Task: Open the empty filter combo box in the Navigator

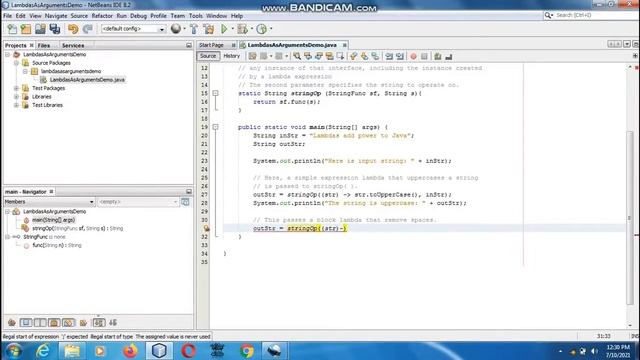Action: click(x=138, y=202)
